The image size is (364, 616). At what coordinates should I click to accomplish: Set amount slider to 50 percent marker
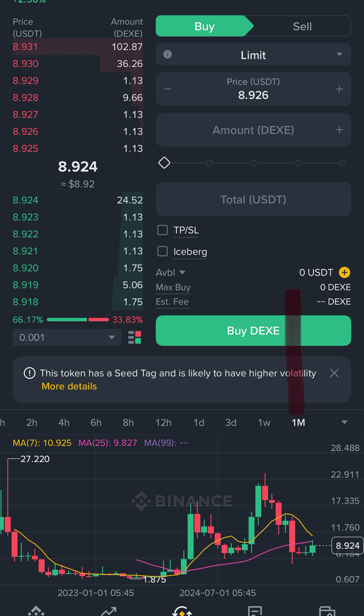tap(253, 163)
